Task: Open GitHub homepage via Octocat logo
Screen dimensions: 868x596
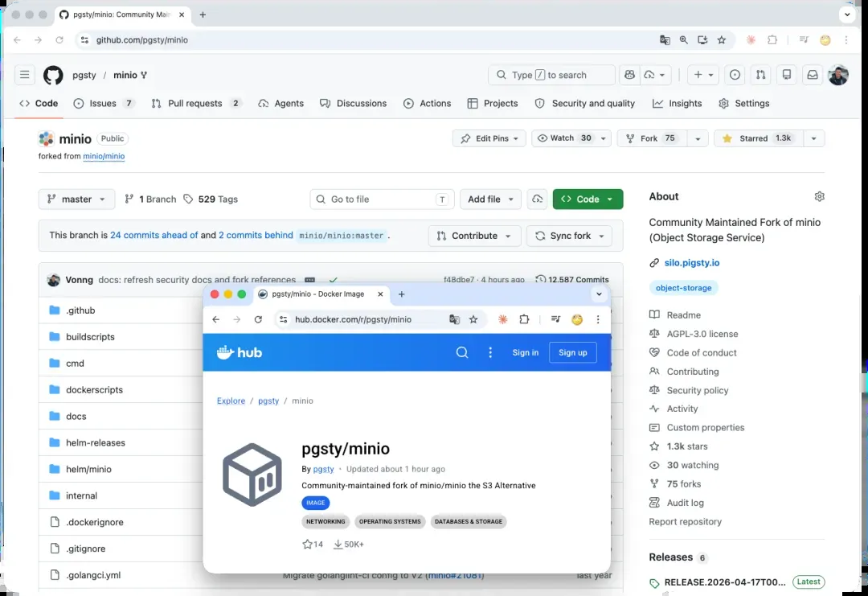Action: 53,75
